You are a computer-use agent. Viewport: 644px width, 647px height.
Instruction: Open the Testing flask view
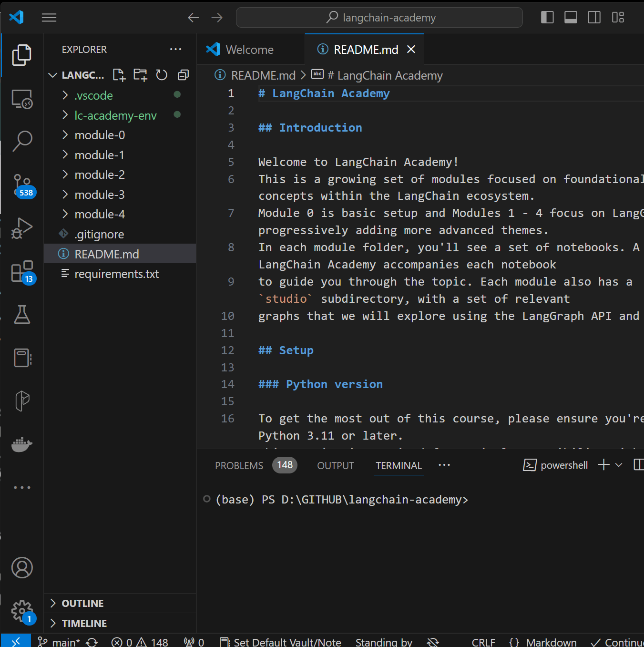pos(22,315)
